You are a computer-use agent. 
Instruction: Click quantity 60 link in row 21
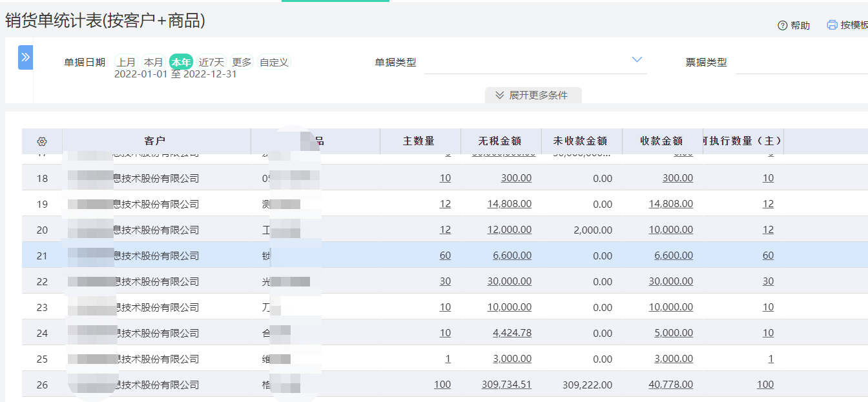tap(445, 256)
